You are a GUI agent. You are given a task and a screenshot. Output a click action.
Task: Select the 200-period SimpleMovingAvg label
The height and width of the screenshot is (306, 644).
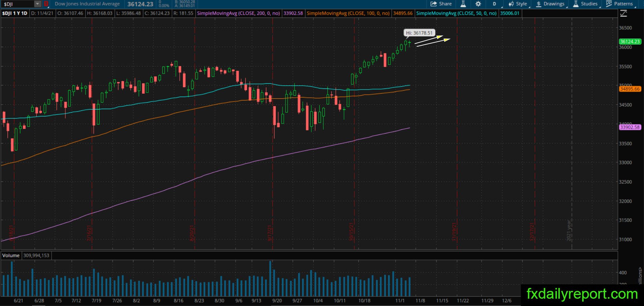click(x=238, y=13)
